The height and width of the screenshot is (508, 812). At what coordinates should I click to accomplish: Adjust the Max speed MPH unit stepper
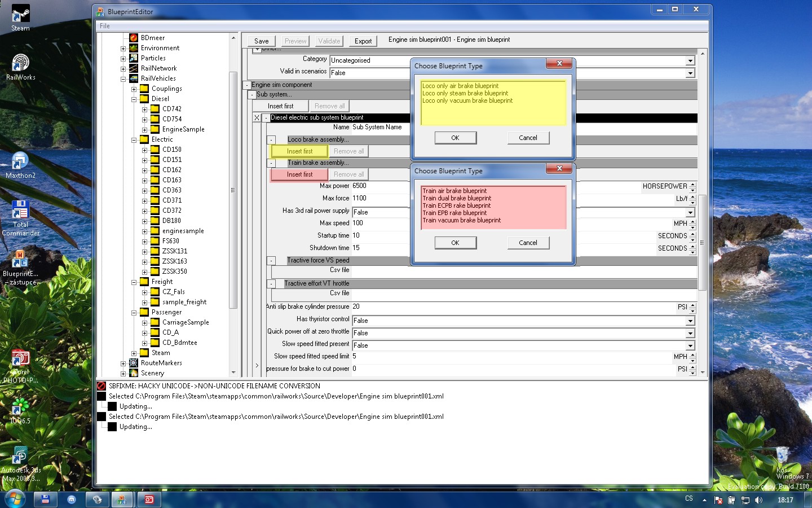[692, 224]
